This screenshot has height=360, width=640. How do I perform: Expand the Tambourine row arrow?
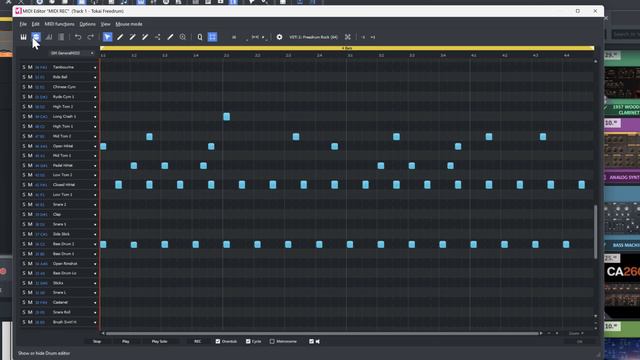click(x=95, y=67)
